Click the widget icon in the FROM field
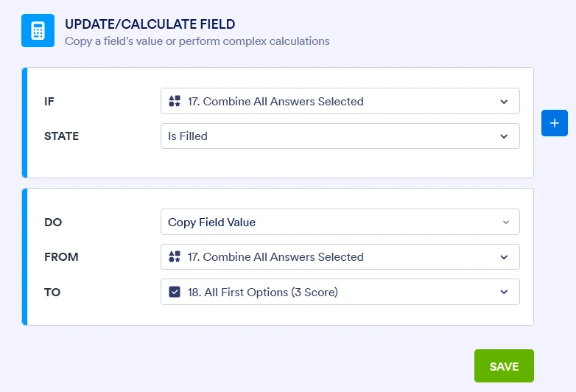 pos(175,257)
